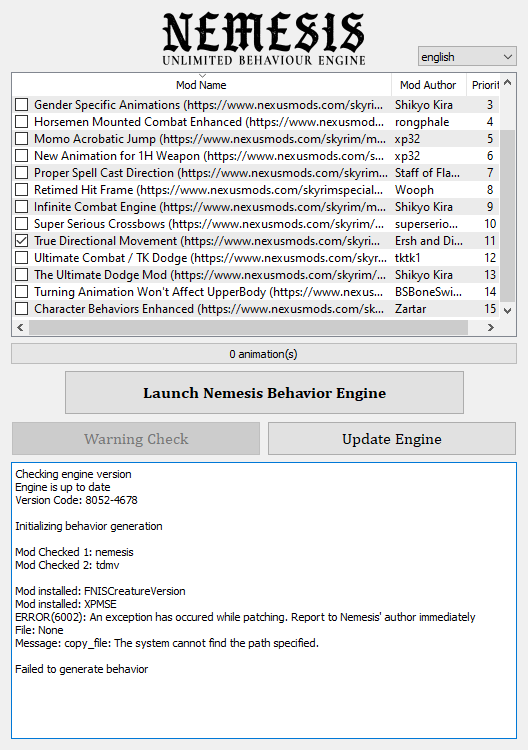Tick the Momo Acrobatic Jump checkbox

pyautogui.click(x=22, y=139)
